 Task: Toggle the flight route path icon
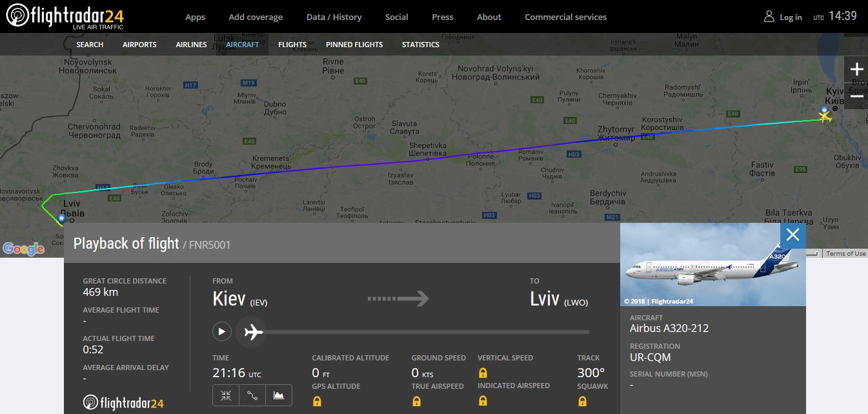tap(252, 395)
